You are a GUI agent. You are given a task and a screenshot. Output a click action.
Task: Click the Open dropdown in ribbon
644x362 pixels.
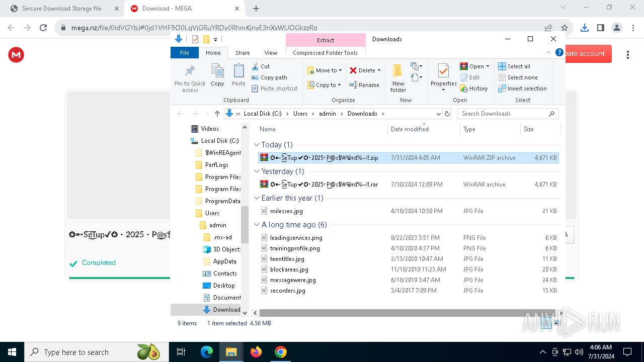coord(474,66)
